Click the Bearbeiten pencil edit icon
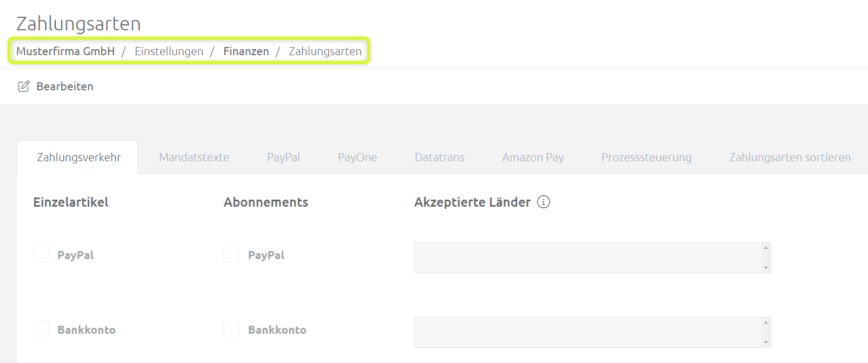The image size is (868, 363). [x=24, y=87]
